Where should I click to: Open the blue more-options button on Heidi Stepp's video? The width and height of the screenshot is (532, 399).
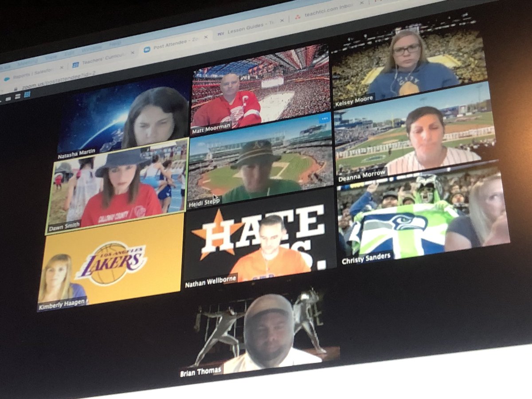coord(325,118)
